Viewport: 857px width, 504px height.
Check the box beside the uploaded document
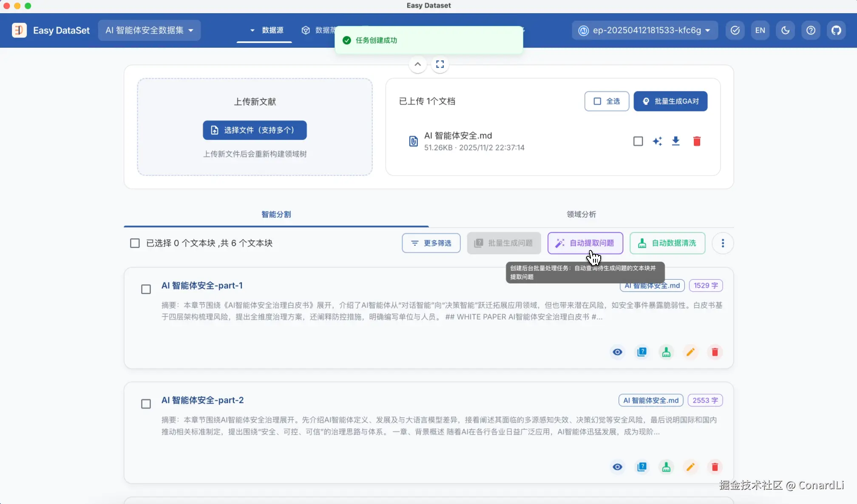point(638,141)
